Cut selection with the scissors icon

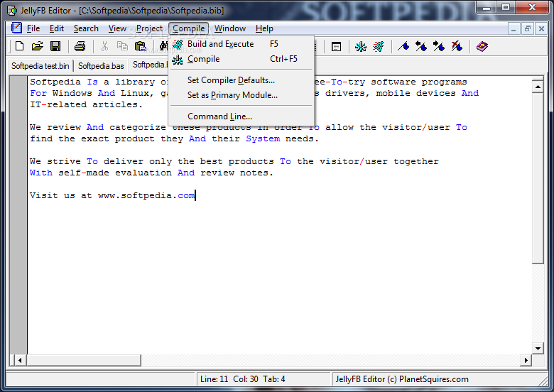104,46
